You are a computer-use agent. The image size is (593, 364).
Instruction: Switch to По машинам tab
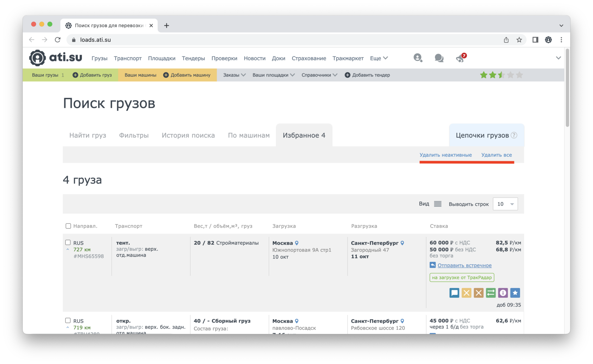tap(249, 135)
